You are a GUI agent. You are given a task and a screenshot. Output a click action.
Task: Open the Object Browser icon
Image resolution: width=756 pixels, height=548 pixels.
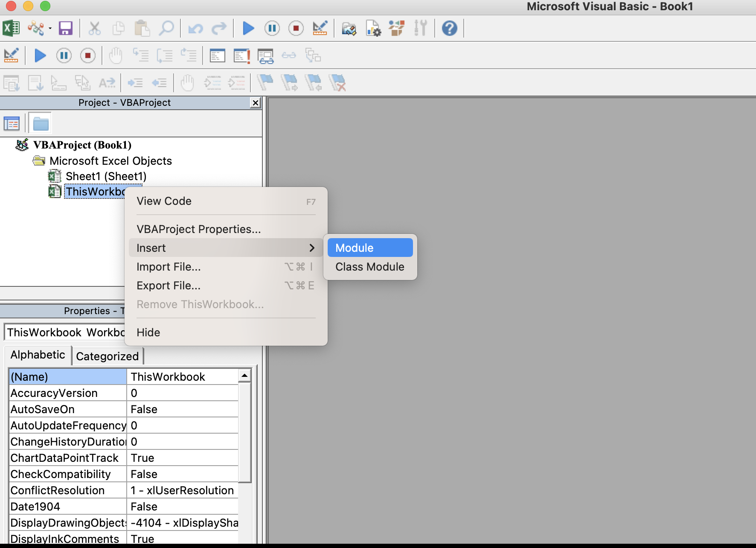(x=396, y=29)
